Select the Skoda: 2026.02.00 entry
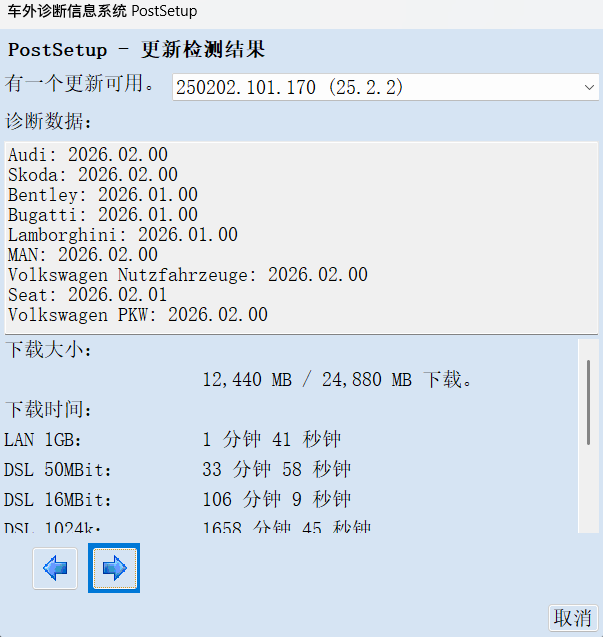Viewport: 603px width, 637px height. (92, 175)
